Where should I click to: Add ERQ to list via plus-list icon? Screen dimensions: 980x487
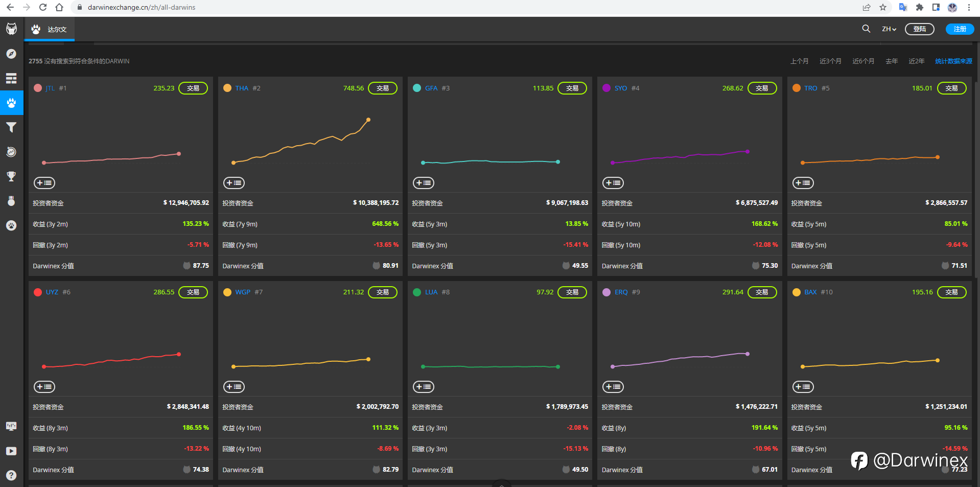pyautogui.click(x=613, y=387)
